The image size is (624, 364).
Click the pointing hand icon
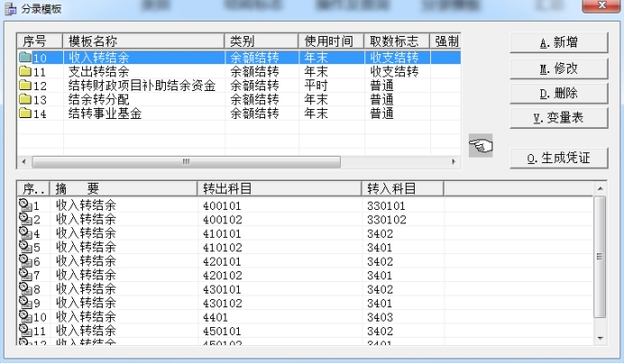pos(481,146)
